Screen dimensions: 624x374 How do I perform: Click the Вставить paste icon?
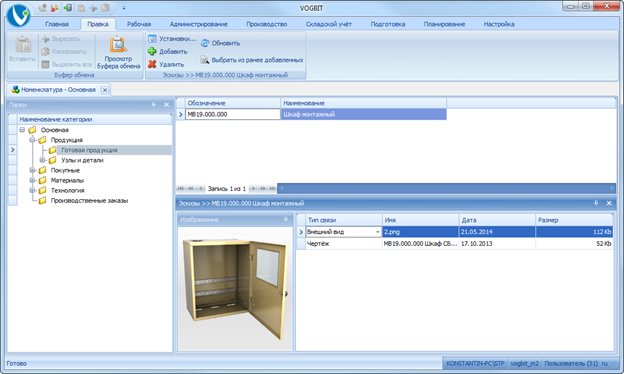point(23,45)
